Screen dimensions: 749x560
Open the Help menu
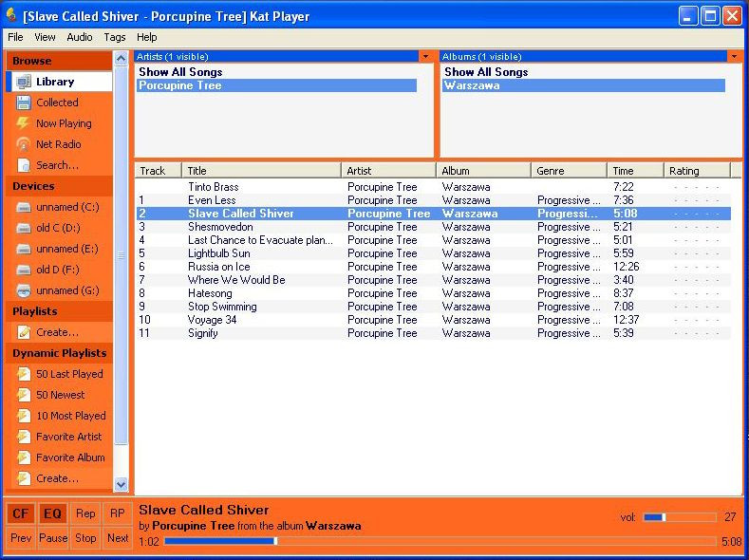[x=146, y=37]
